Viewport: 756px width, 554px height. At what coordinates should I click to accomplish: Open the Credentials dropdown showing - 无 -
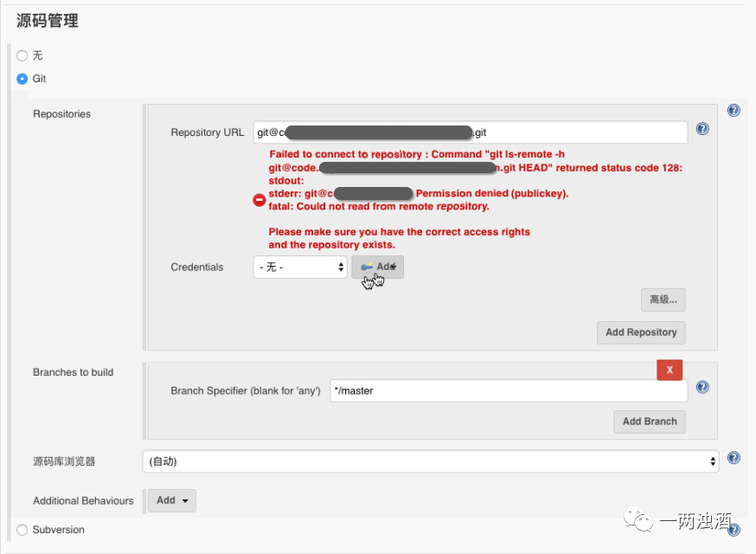click(300, 267)
